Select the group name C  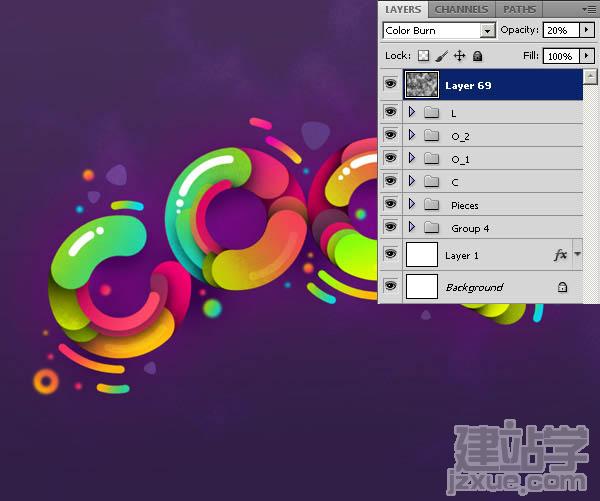tap(455, 183)
